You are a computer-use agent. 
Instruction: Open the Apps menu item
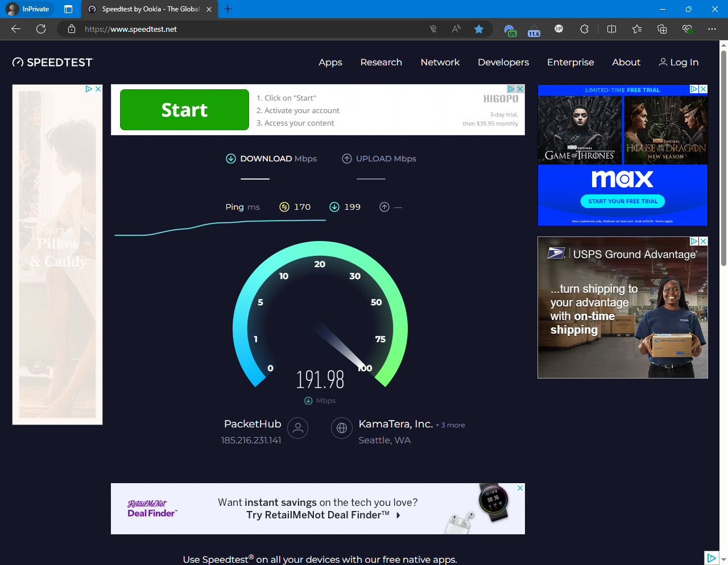(x=330, y=63)
